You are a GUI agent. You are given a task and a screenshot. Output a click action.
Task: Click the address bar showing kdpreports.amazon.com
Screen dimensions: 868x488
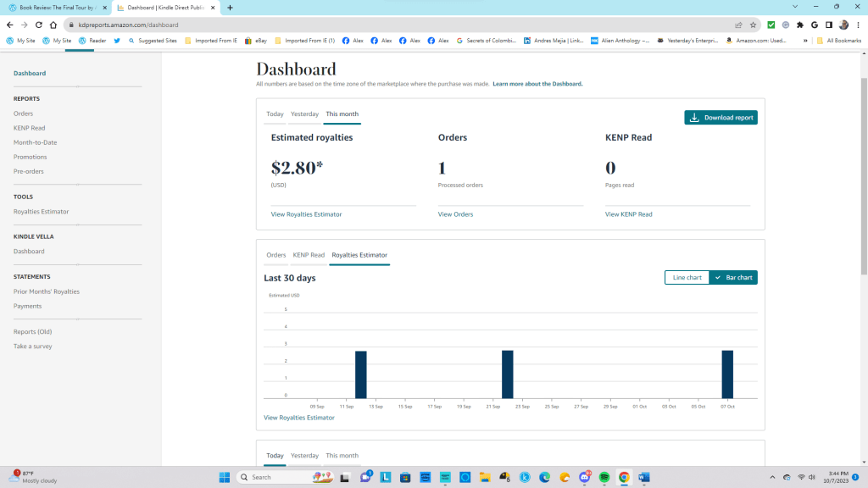point(381,25)
